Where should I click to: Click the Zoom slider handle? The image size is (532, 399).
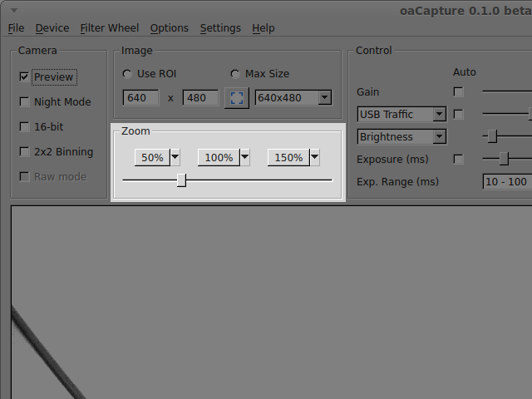pyautogui.click(x=181, y=180)
